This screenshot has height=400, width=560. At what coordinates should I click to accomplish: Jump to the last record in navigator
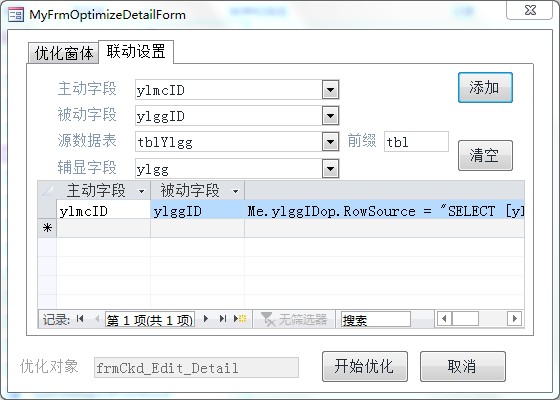(x=223, y=319)
